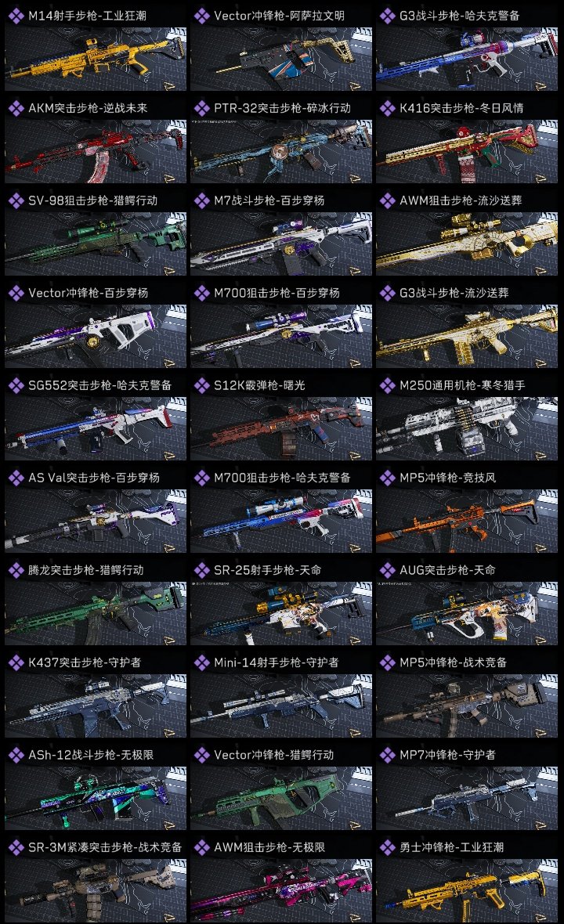Click the rarity icon beside ASh-12战斗步枪-无极限

(x=16, y=755)
